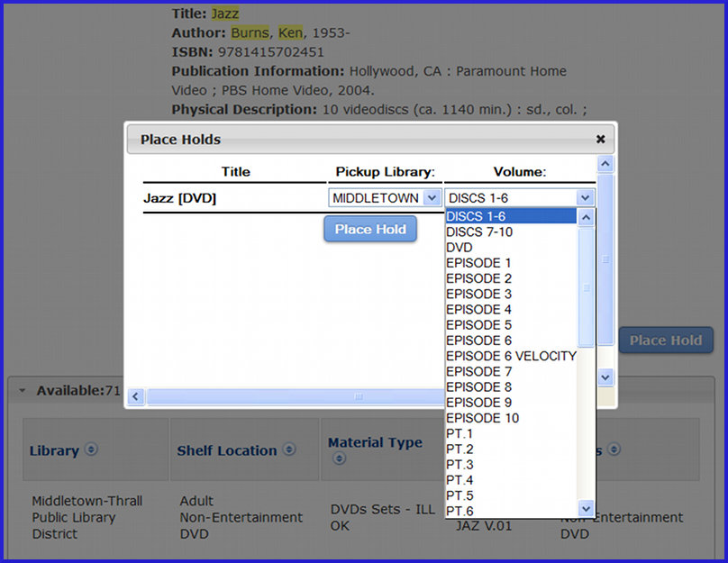The width and height of the screenshot is (728, 563).
Task: Choose PT.4 in the volume list
Action: (x=511, y=480)
